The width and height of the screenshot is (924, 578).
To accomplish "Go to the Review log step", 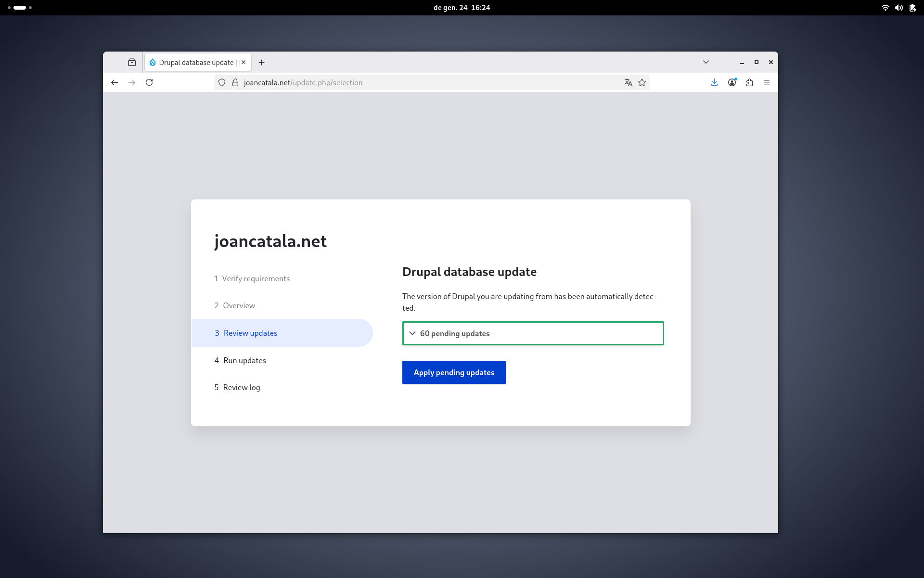I will point(242,387).
